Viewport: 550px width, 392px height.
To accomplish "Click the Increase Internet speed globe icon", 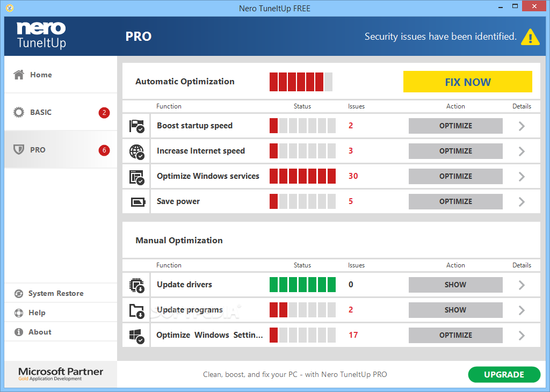I will coord(136,151).
